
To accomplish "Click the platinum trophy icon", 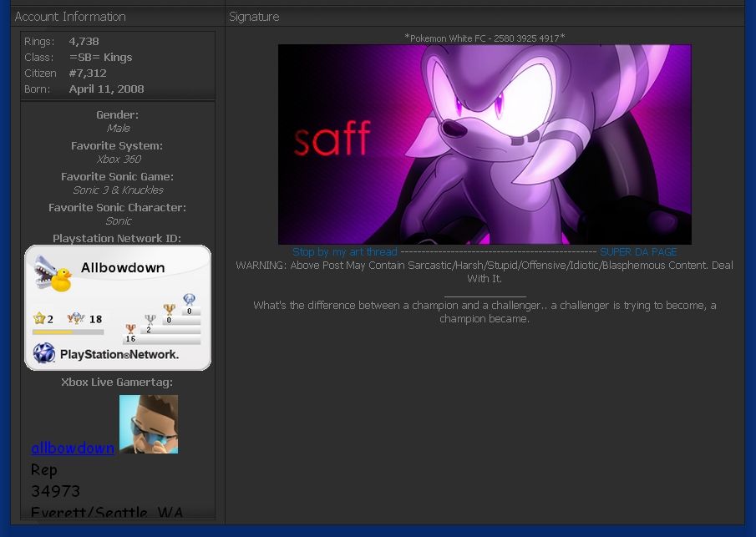I will (189, 300).
